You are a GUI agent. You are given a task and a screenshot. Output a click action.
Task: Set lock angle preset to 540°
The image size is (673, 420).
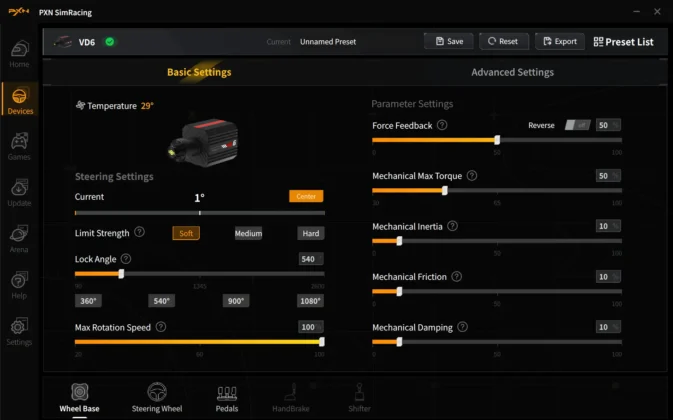click(161, 301)
